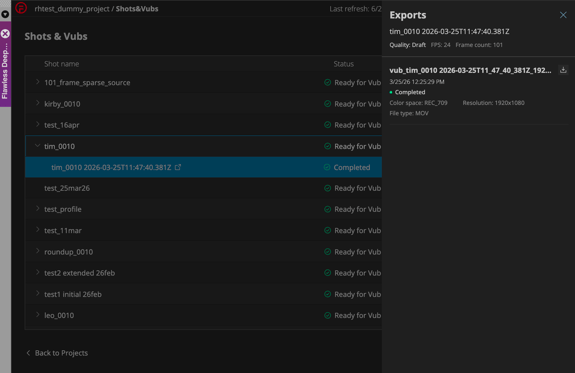Go back to Projects
Screen dimensions: 575x373
[57, 353]
